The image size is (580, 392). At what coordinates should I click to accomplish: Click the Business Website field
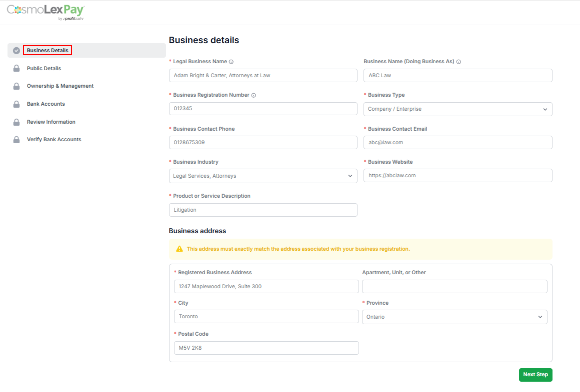coord(457,176)
